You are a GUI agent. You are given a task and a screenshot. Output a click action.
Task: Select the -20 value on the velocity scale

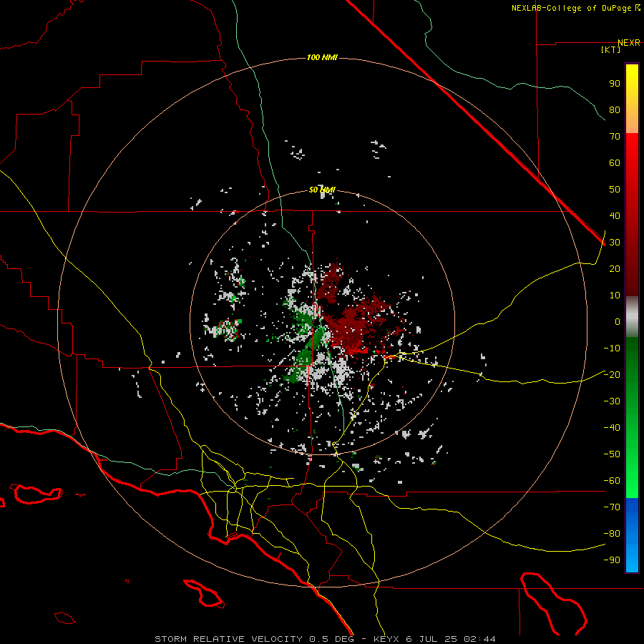click(x=612, y=375)
